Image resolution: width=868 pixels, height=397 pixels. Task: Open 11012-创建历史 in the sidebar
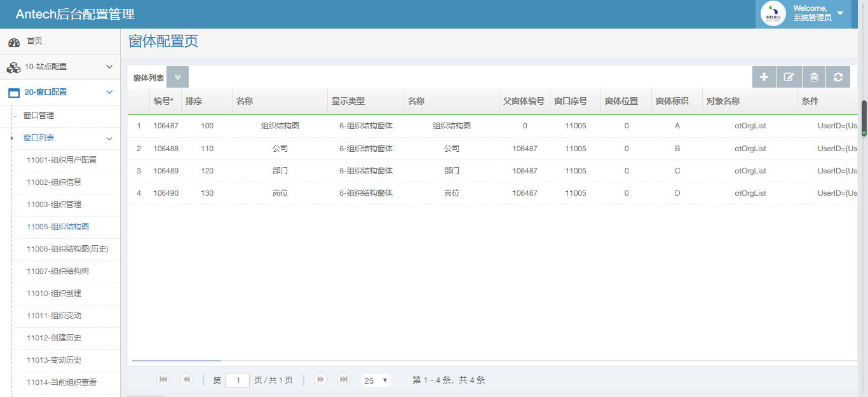pos(54,338)
